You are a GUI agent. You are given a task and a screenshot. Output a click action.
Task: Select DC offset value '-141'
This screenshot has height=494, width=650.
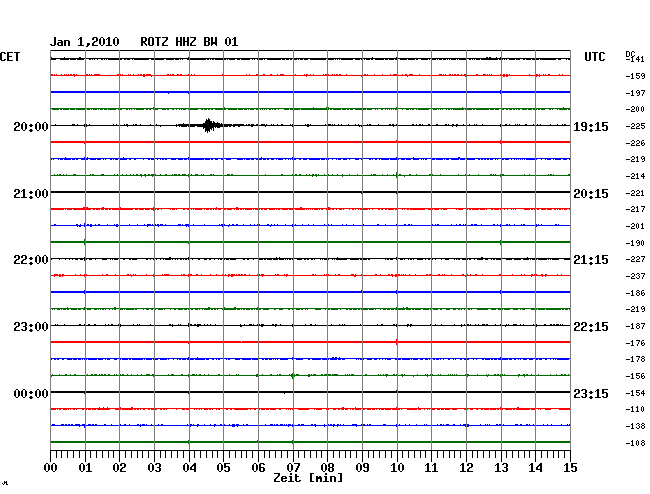(x=635, y=59)
